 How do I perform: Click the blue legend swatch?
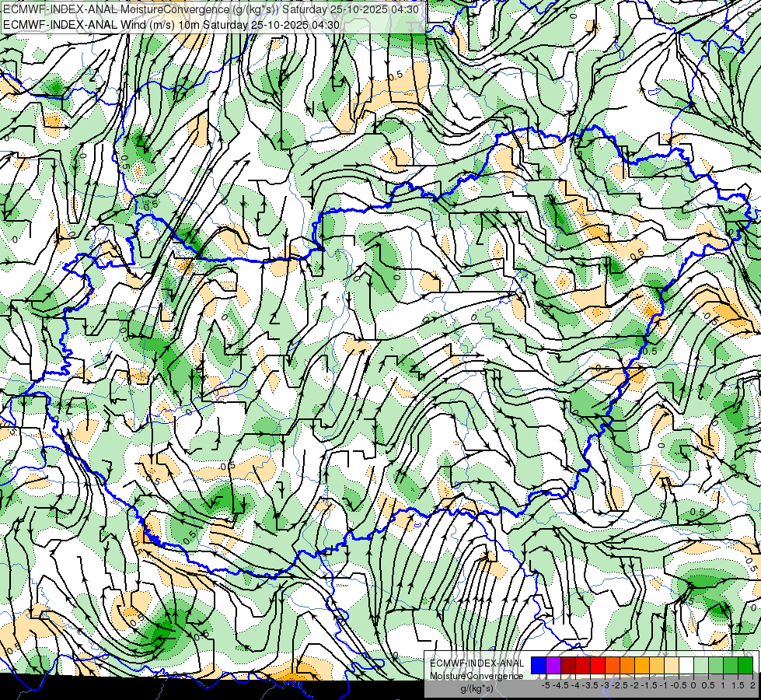click(539, 665)
